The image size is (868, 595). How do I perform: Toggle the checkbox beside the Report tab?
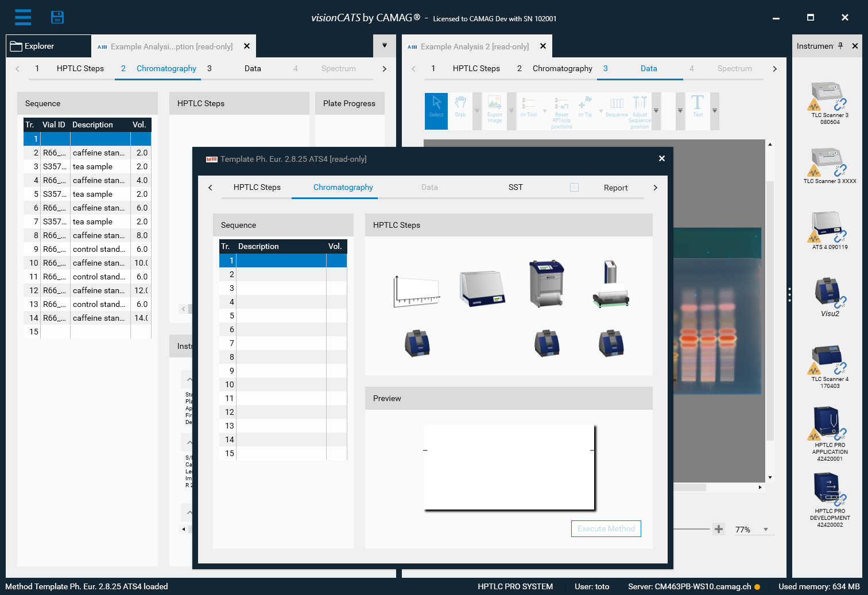[574, 187]
